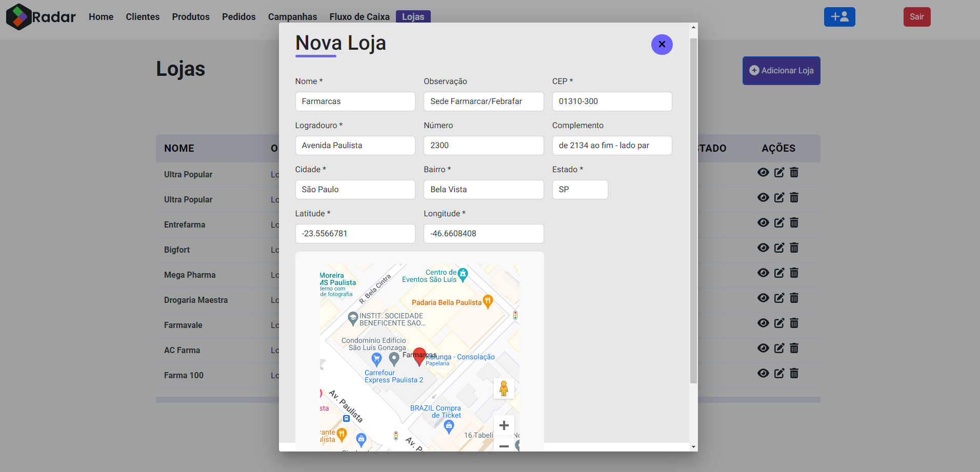Viewport: 980px width, 472px height.
Task: Click the red Farmarcas marker on the map
Action: pyautogui.click(x=419, y=355)
